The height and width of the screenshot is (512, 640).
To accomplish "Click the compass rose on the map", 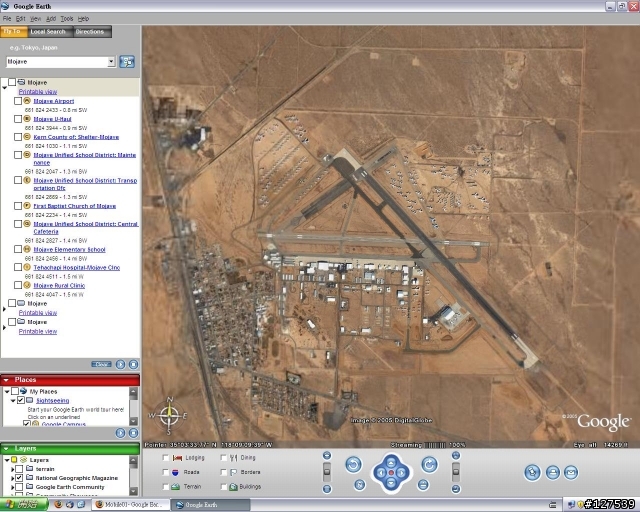I will 169,416.
